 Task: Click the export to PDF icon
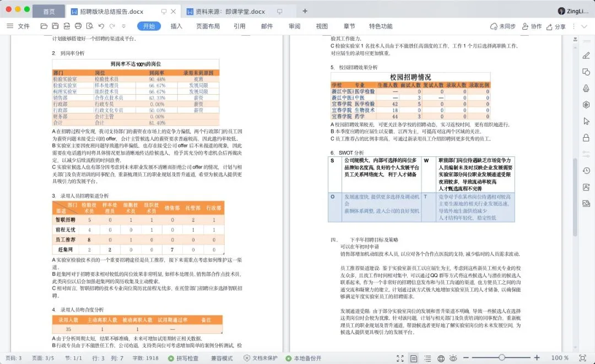pos(67,26)
